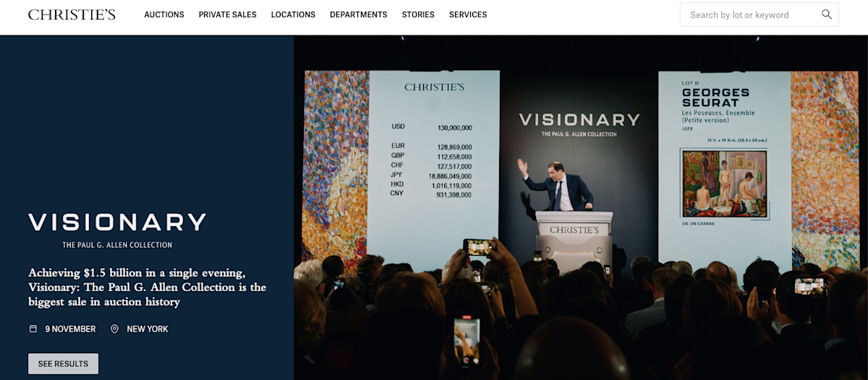The image size is (868, 380).
Task: Click the 9 November date text
Action: pyautogui.click(x=70, y=329)
